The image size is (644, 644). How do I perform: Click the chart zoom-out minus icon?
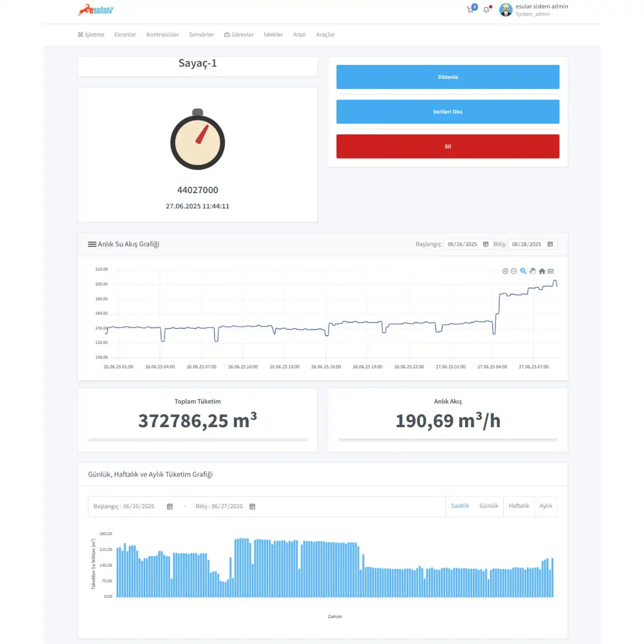click(x=514, y=271)
